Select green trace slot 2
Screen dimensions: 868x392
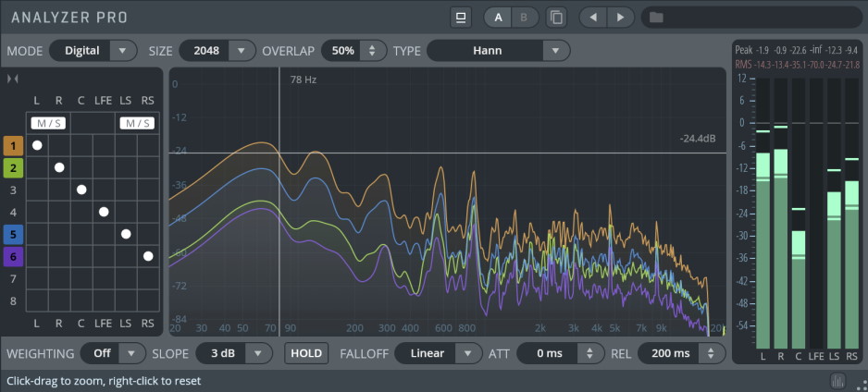13,168
